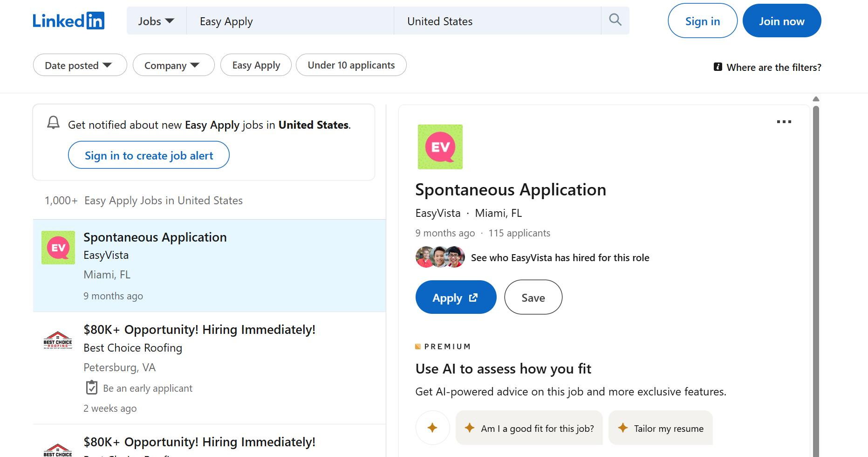Click the Petersburg, VA location text
Viewport: 868px width, 457px height.
click(x=119, y=367)
